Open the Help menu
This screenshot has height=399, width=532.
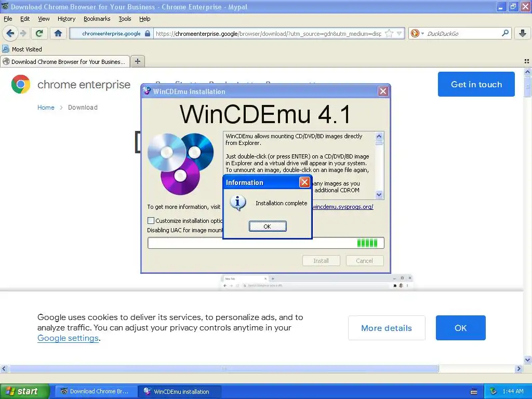[x=145, y=19]
